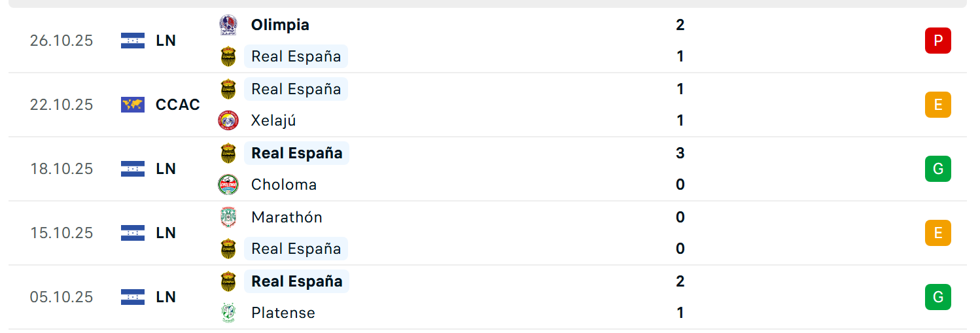Select the CCAC competition label
This screenshot has height=333, width=980.
[x=178, y=105]
